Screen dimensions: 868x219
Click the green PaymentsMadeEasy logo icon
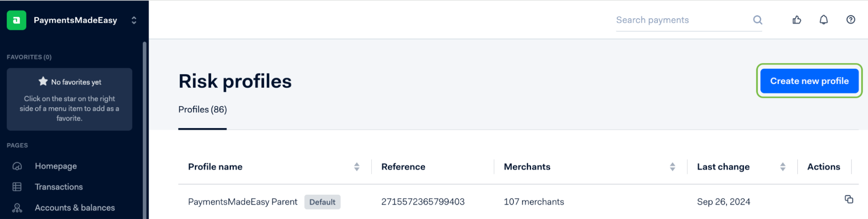point(17,20)
